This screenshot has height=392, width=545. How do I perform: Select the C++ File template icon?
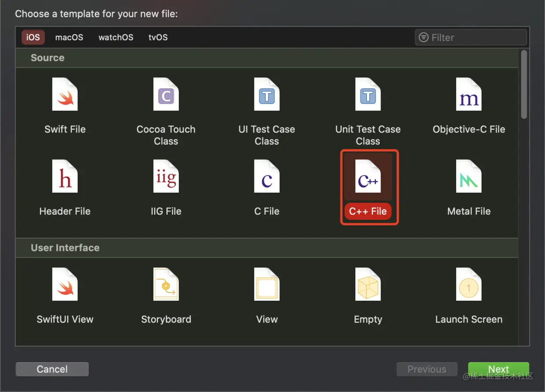click(368, 176)
